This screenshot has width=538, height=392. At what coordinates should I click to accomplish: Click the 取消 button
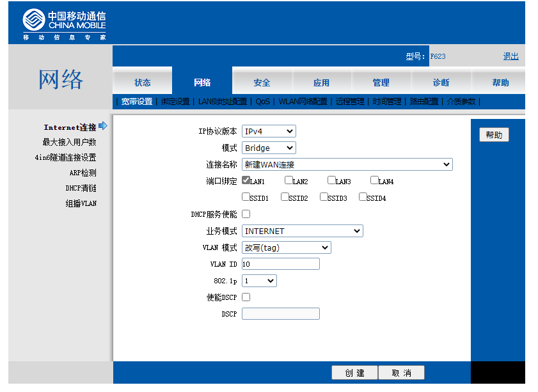tap(401, 373)
